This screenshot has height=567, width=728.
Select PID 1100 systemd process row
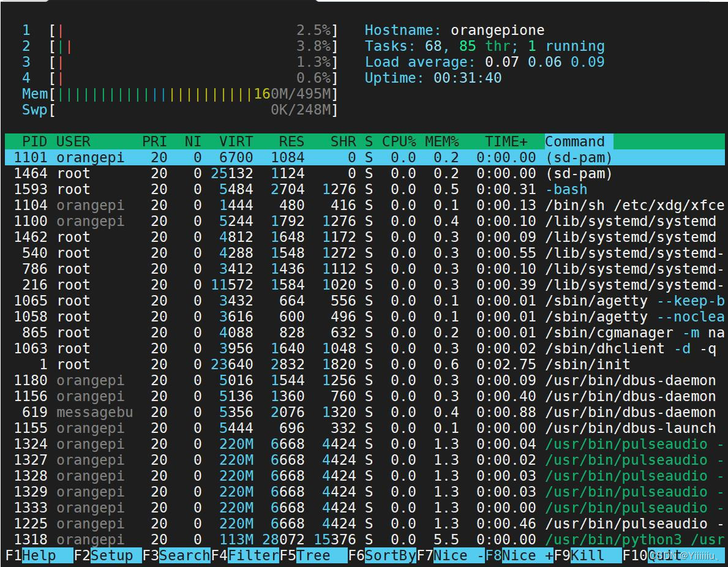364,221
